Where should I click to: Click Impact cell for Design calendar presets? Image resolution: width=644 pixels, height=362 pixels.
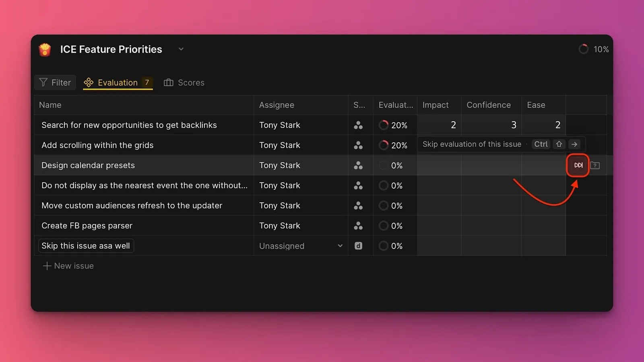point(439,165)
